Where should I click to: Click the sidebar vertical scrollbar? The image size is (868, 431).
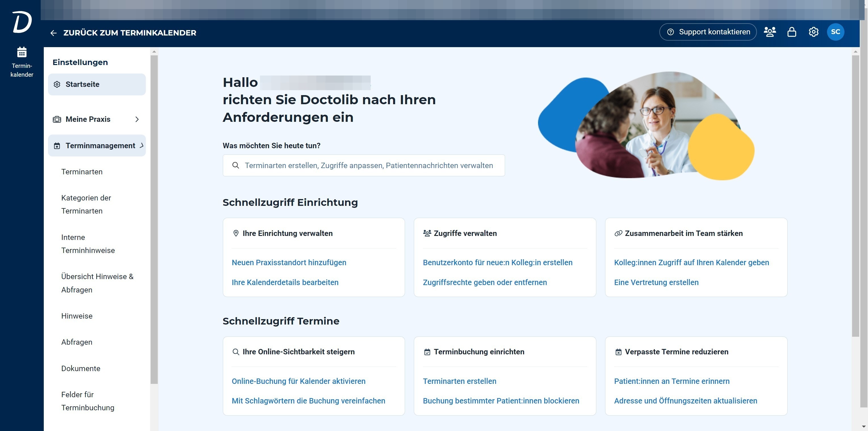pos(154,219)
